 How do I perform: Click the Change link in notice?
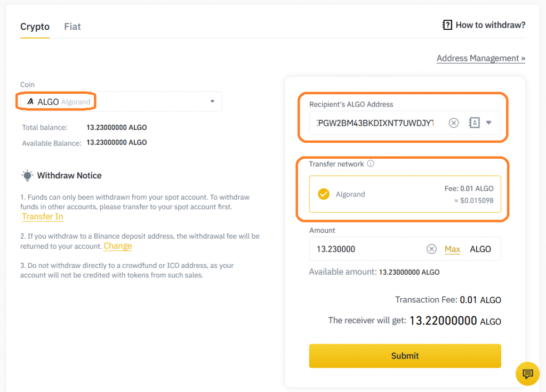click(x=117, y=246)
